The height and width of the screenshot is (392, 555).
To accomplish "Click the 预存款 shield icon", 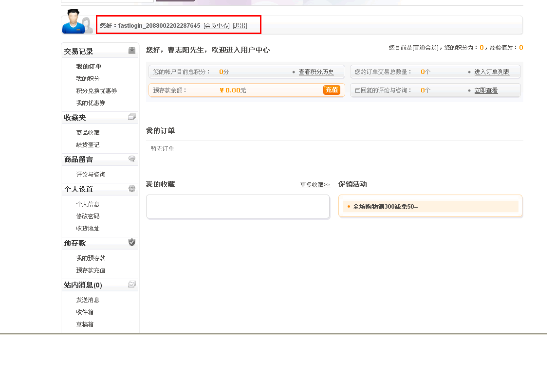I will point(132,242).
